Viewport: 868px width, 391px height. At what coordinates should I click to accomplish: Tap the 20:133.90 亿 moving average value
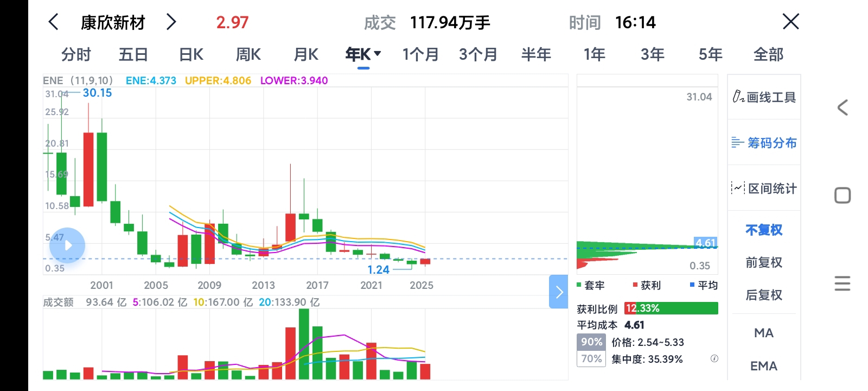pyautogui.click(x=289, y=302)
